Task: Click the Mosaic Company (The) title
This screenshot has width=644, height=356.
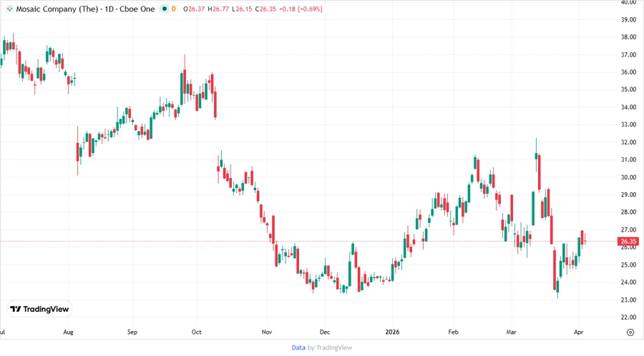Action: 57,9
